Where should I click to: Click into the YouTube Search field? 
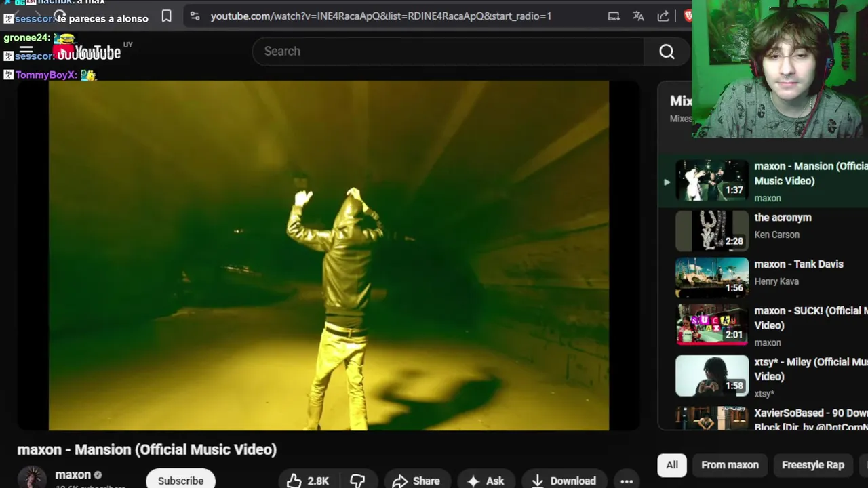[448, 52]
